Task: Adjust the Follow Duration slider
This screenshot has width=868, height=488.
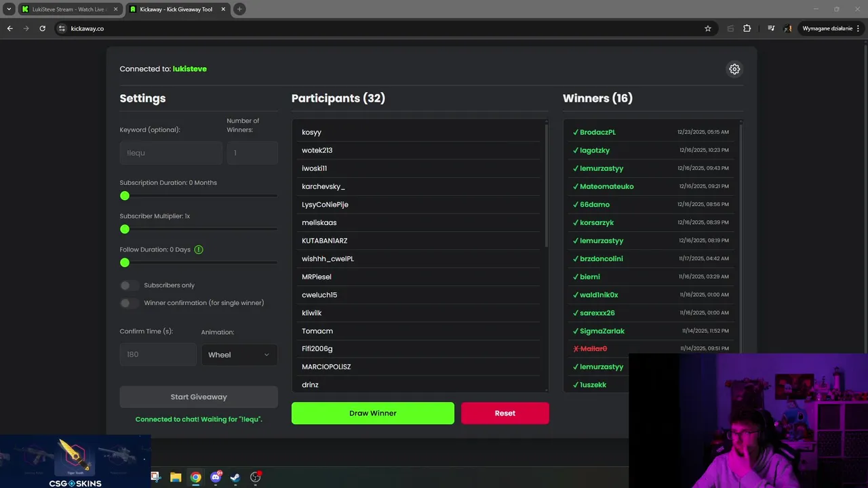Action: pyautogui.click(x=199, y=262)
